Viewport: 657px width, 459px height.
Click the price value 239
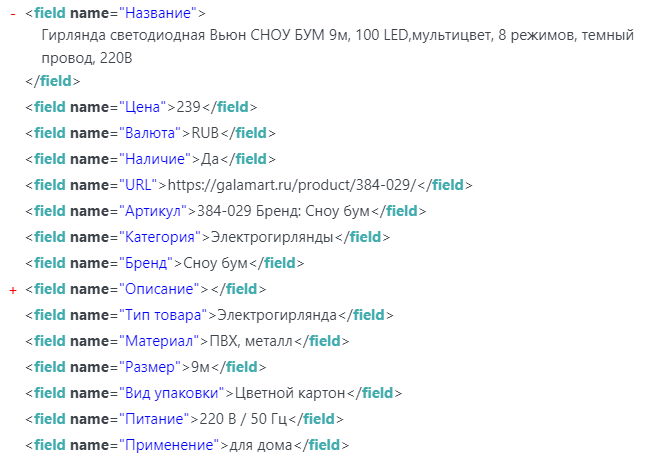(x=189, y=107)
